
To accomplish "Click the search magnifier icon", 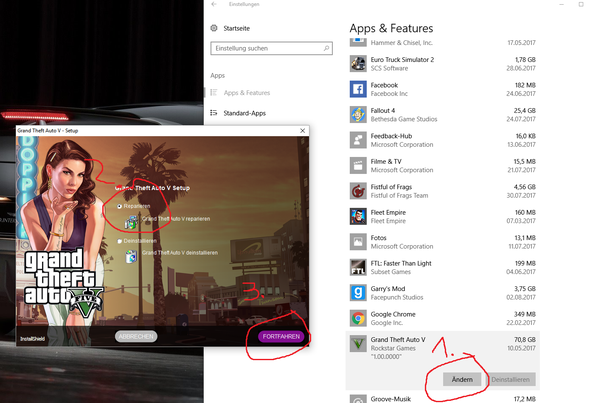I will [326, 48].
